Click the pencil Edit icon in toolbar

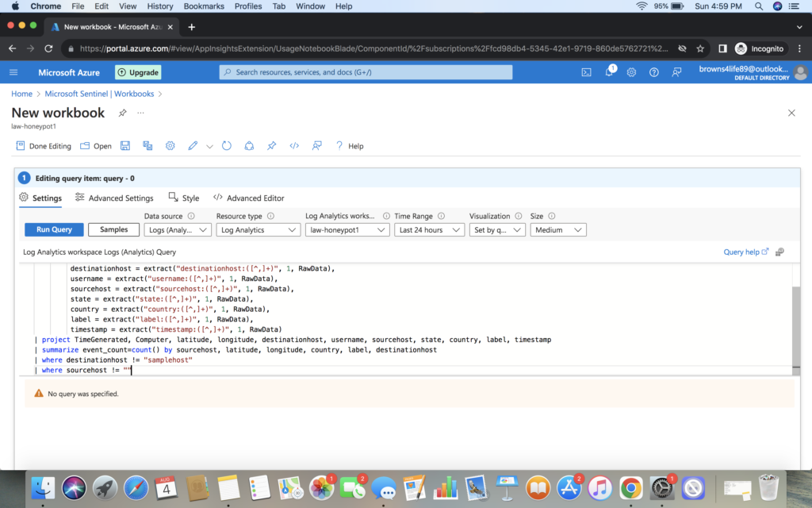193,146
